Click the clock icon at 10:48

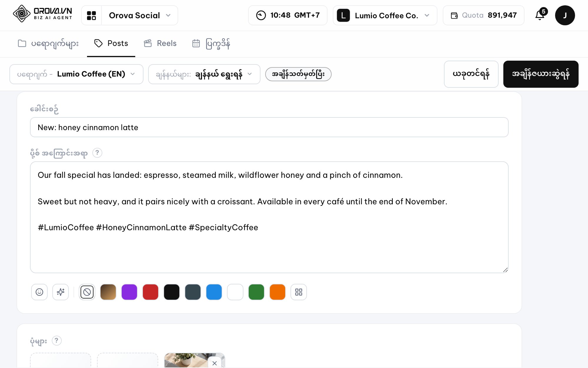[x=261, y=15]
